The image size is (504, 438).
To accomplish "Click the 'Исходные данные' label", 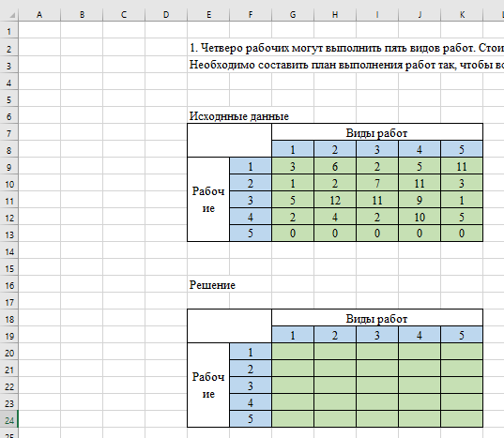I will click(238, 116).
